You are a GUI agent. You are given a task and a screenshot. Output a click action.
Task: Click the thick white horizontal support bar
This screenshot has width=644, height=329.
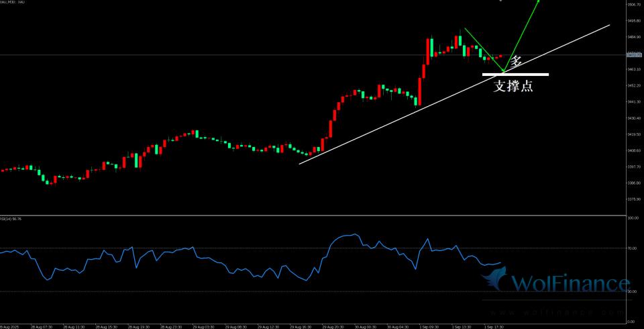515,74
